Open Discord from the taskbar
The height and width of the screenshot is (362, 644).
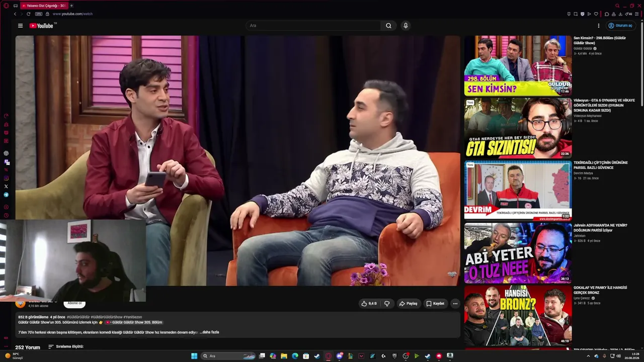click(340, 356)
